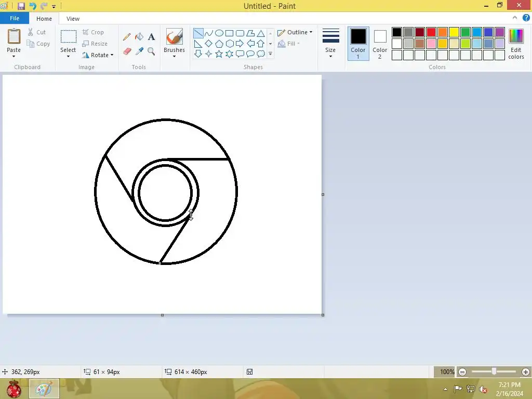Choose the Up arrow shape
The image size is (532, 399).
pos(261,44)
